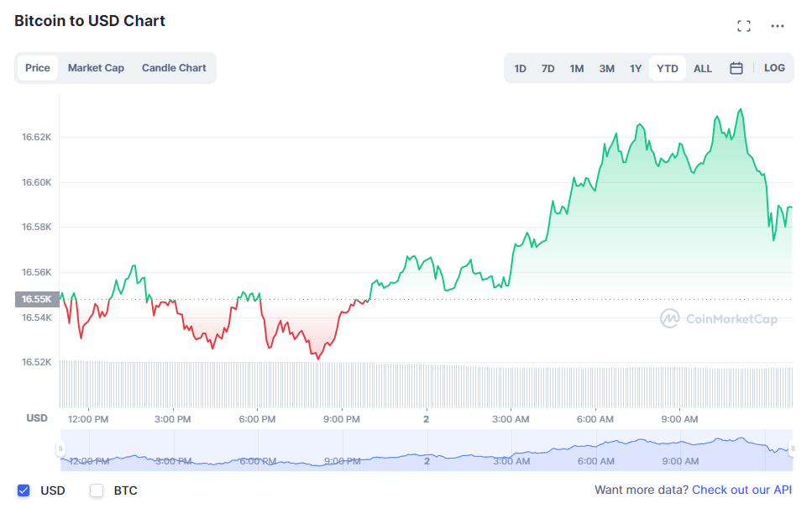Toggle the LOG scale option
The width and height of the screenshot is (812, 514).
coord(774,68)
